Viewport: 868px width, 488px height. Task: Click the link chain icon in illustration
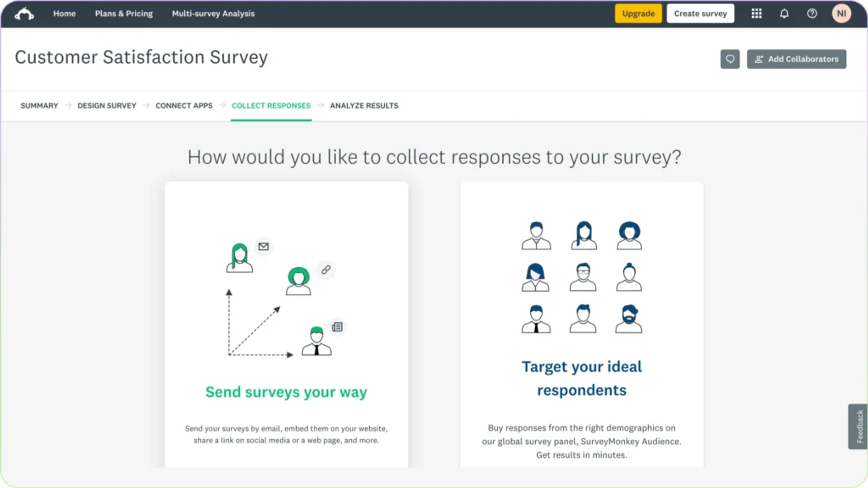pyautogui.click(x=326, y=270)
